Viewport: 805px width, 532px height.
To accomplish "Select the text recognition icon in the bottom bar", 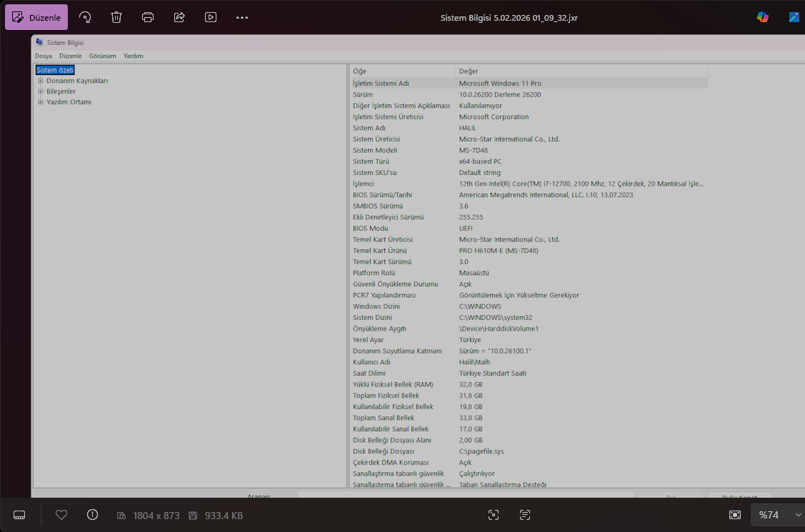I will tap(525, 515).
